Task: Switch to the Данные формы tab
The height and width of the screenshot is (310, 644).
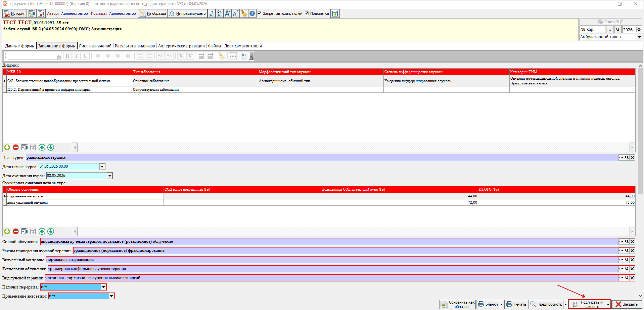Action: point(20,46)
